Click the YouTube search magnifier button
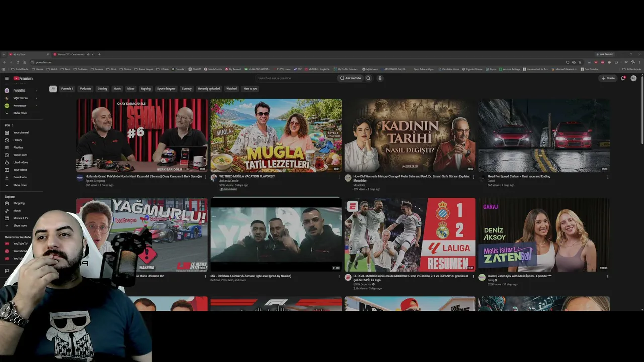644x362 pixels. click(x=368, y=78)
